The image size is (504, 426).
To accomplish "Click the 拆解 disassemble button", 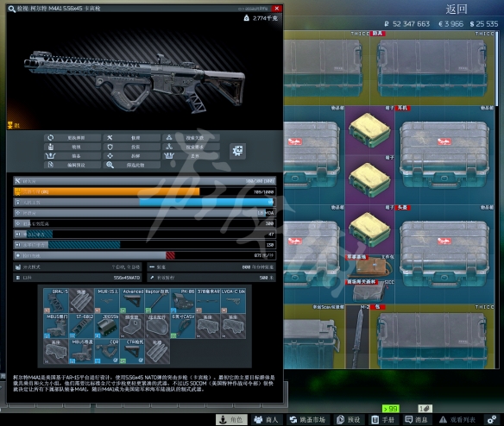I will coord(132,156).
